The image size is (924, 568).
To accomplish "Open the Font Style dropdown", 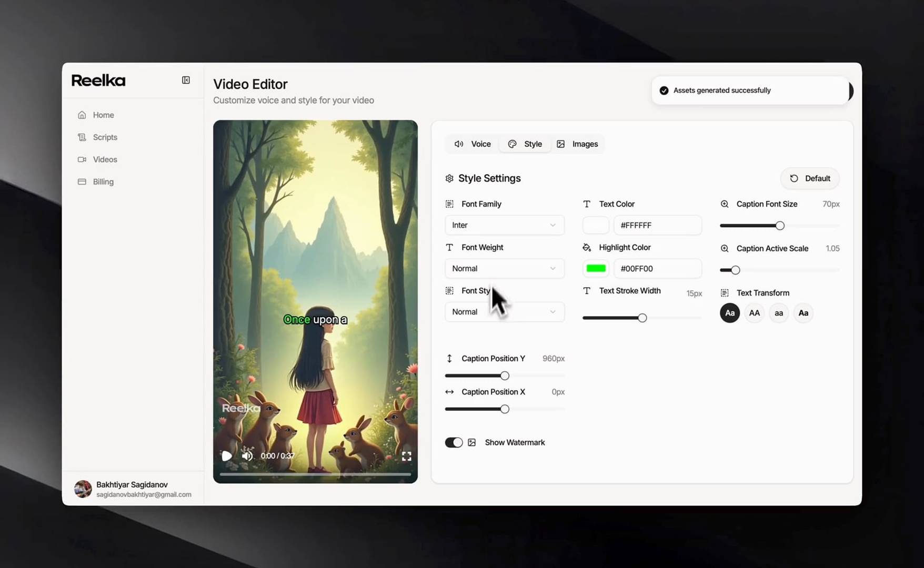I will 505,312.
